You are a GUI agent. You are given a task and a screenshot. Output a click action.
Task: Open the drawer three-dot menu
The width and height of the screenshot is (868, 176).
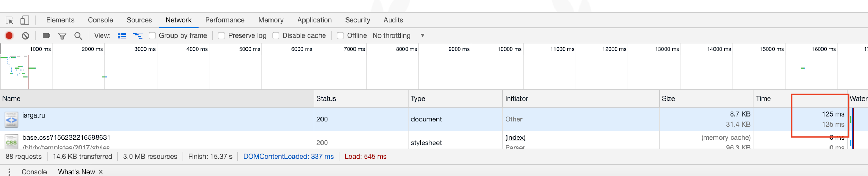point(9,172)
